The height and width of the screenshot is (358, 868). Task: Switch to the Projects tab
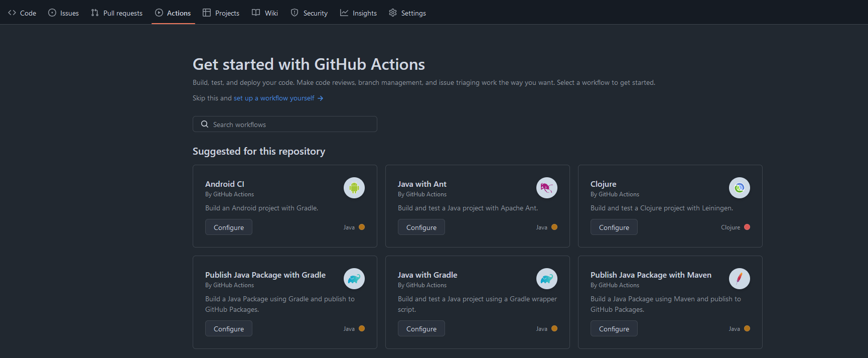[221, 13]
